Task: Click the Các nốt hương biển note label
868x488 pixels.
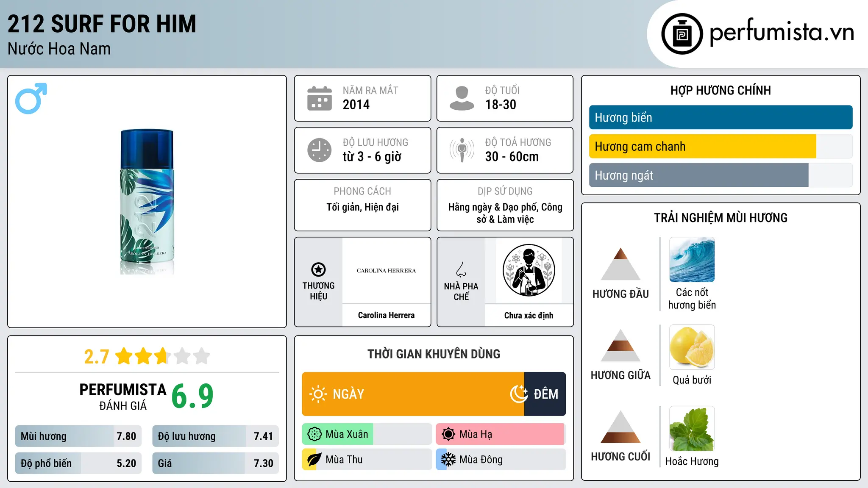Action: [692, 299]
